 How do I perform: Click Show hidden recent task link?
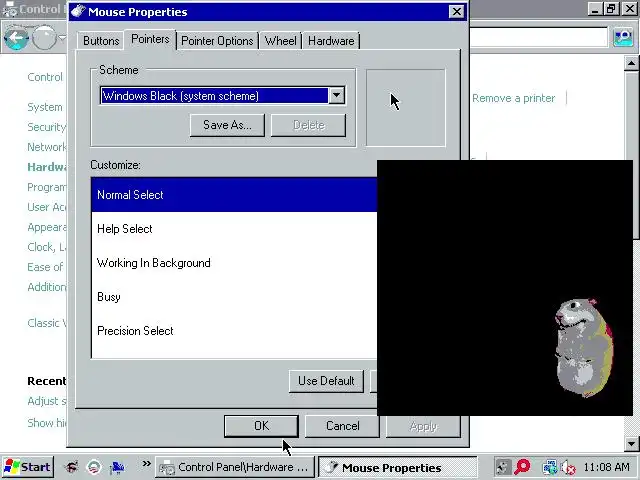(47, 423)
